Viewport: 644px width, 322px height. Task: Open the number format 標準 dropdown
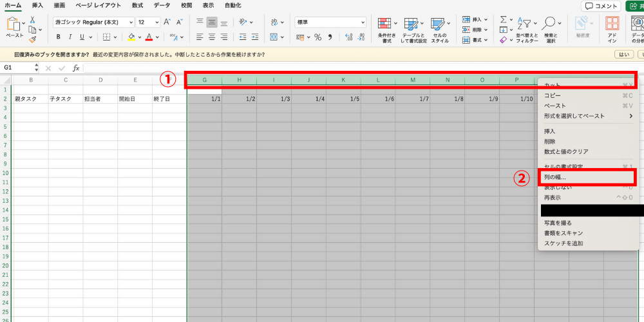(363, 22)
